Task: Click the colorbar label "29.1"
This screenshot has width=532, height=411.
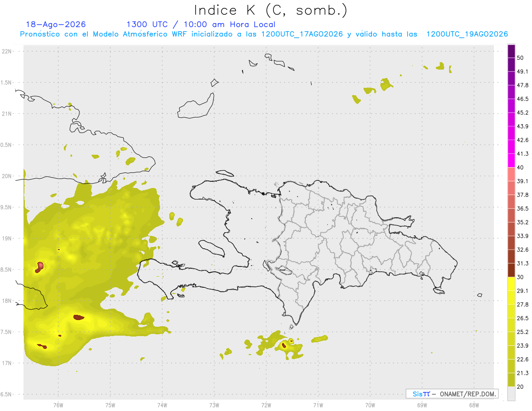Action: point(523,291)
